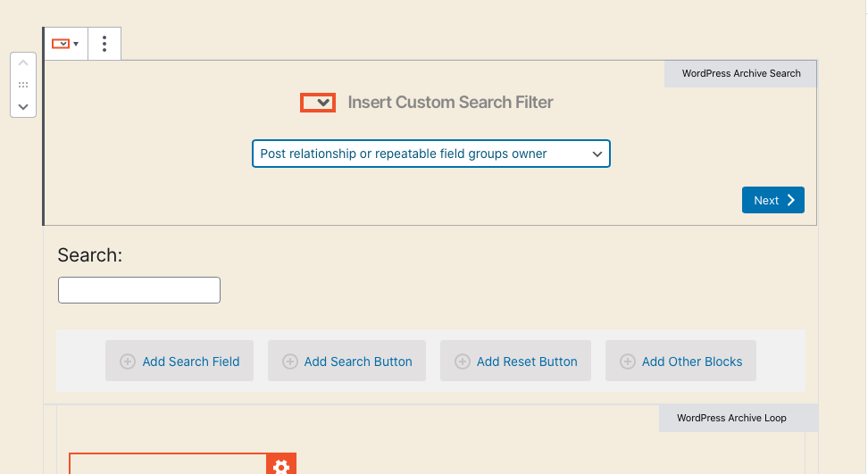Viewport: 868px width, 474px height.
Task: Click the small triangle next to block switcher
Action: pyautogui.click(x=76, y=44)
